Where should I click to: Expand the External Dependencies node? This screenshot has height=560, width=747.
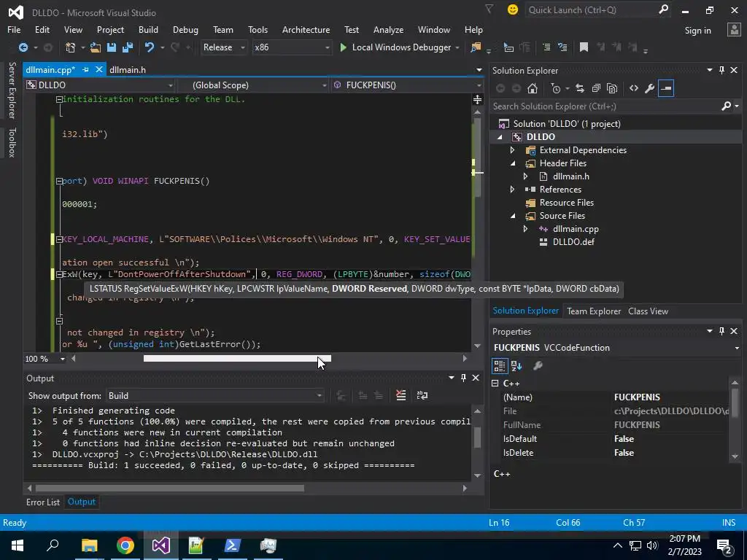pos(513,150)
